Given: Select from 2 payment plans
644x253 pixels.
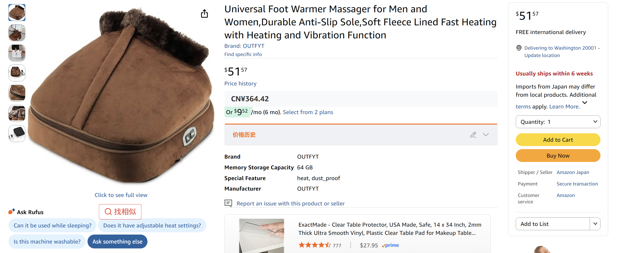Looking at the screenshot, I should [x=307, y=112].
